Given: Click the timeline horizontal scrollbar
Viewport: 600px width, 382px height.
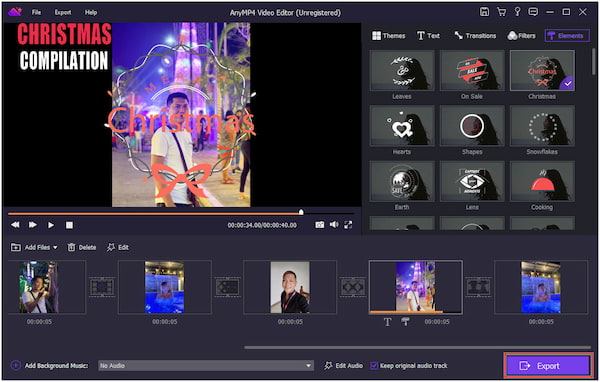Looking at the screenshot, I should pos(417,348).
